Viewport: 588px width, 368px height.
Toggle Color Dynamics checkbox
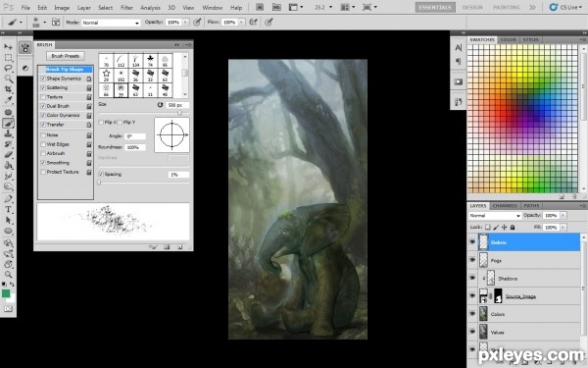pyautogui.click(x=43, y=115)
